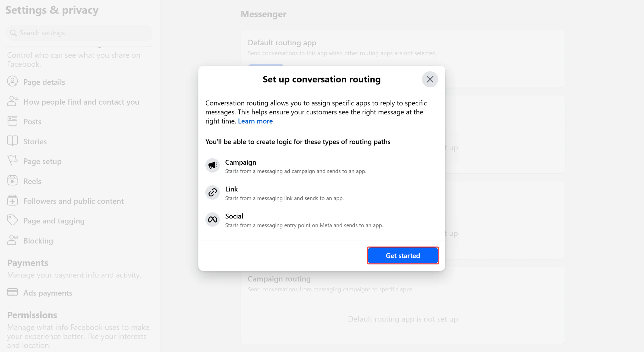Click the Followers and public content icon
This screenshot has width=644, height=352.
point(13,200)
